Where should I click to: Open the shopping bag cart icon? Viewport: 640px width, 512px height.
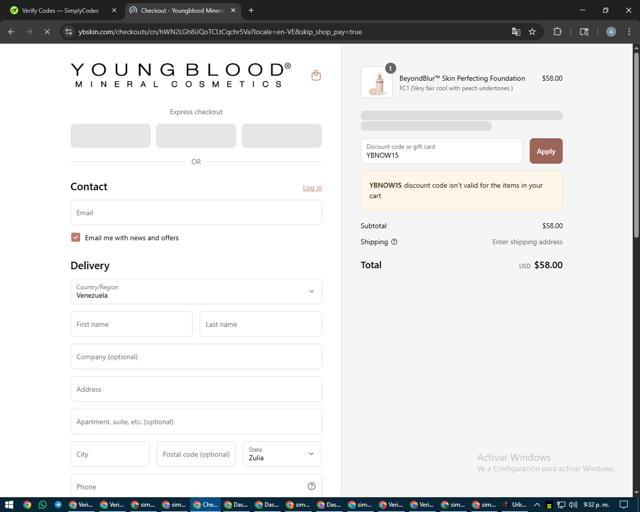point(316,76)
